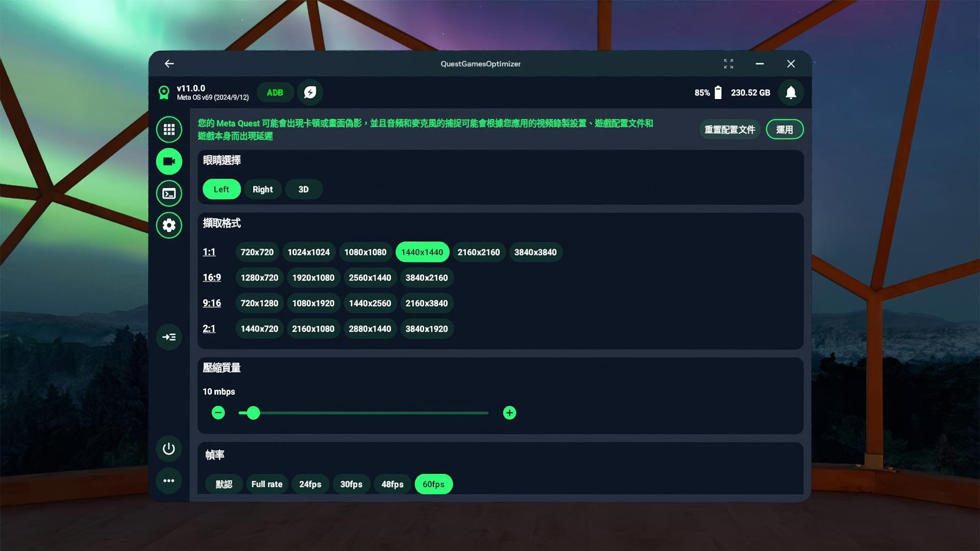This screenshot has width=980, height=551.
Task: Open the terminal console sidebar icon
Action: (x=169, y=194)
